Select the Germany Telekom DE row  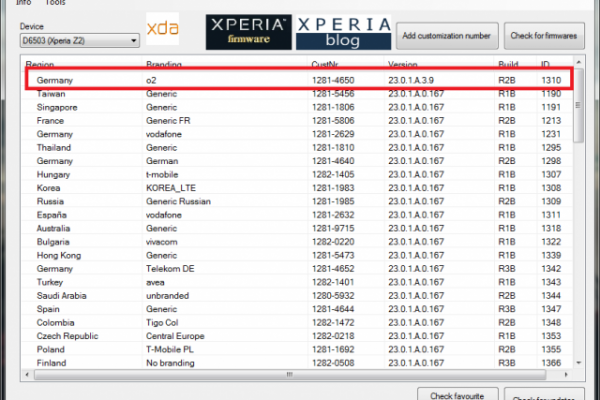click(x=298, y=269)
